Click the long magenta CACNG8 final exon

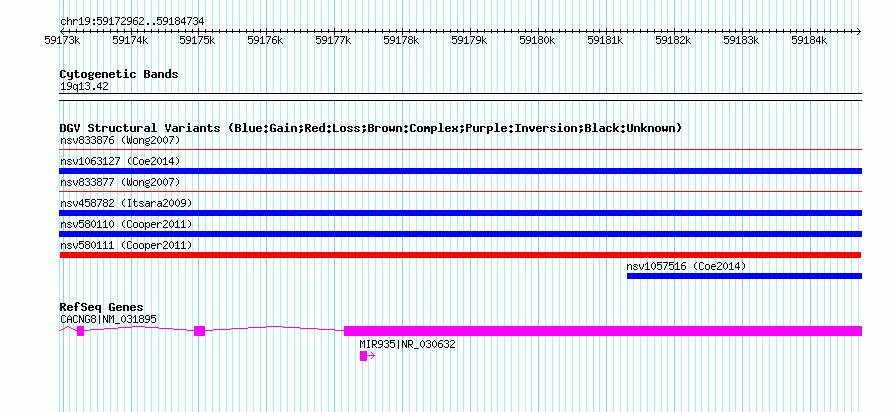click(603, 331)
